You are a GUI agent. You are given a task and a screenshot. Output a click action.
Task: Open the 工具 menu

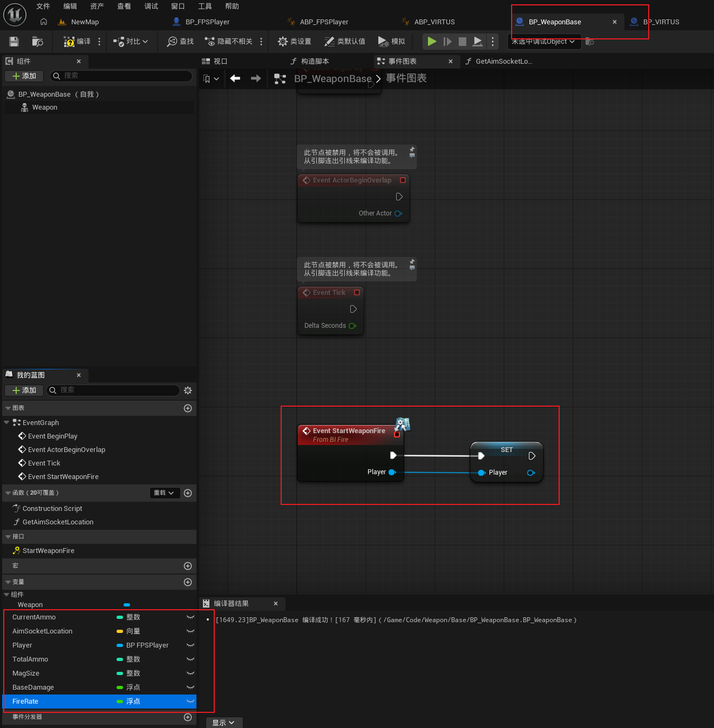[x=205, y=6]
